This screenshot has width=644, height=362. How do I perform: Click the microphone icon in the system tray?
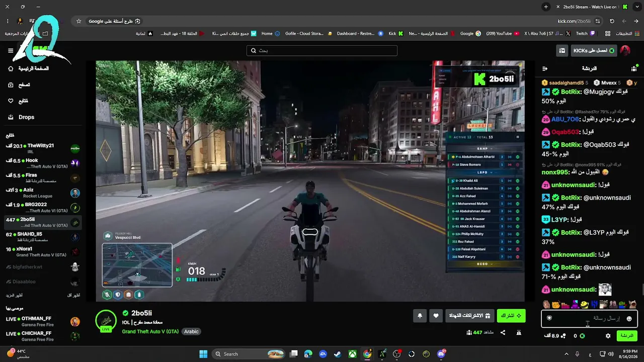(577, 354)
